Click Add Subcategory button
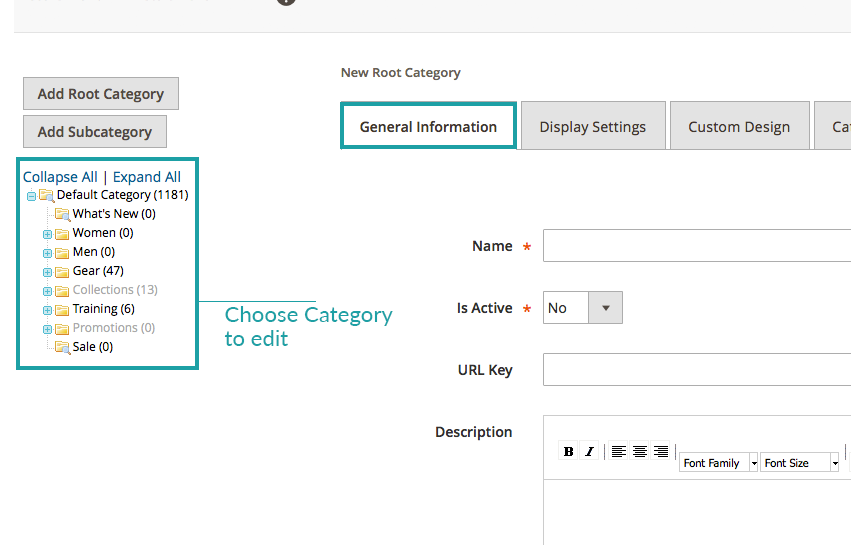 pos(95,131)
